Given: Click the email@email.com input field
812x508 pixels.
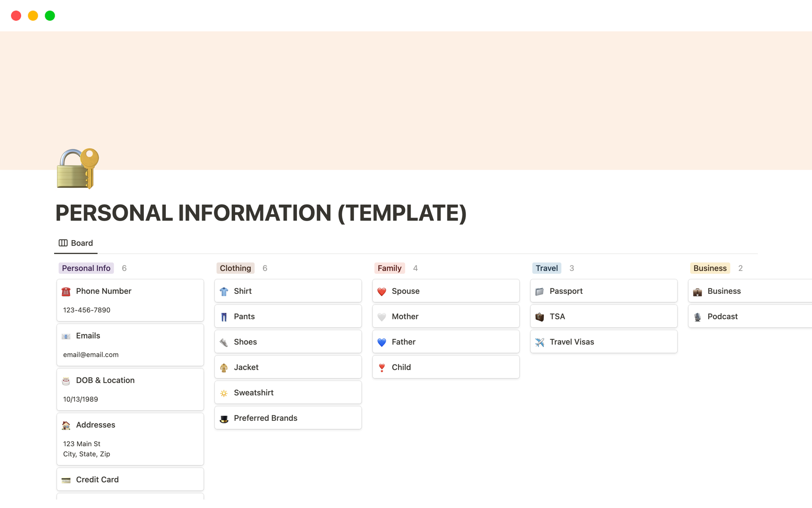Looking at the screenshot, I should (91, 354).
